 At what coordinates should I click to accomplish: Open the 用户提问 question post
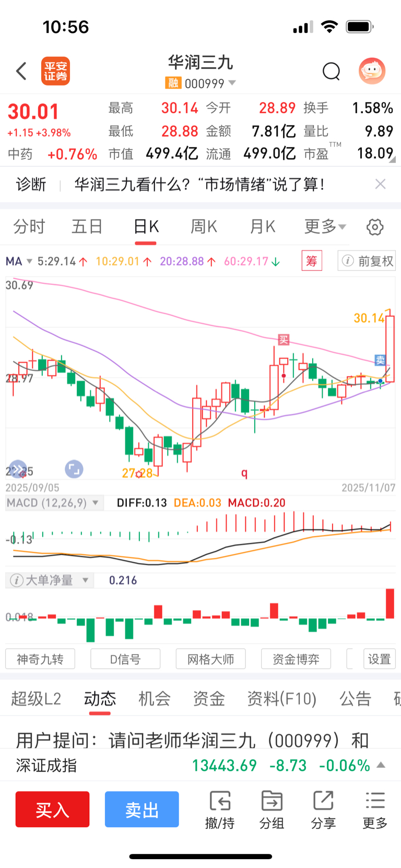tap(192, 740)
